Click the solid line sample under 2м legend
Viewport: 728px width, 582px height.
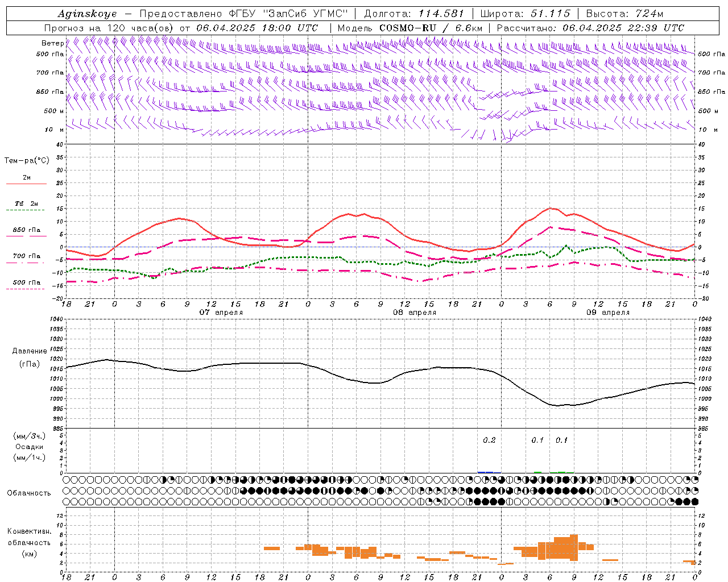pyautogui.click(x=26, y=184)
